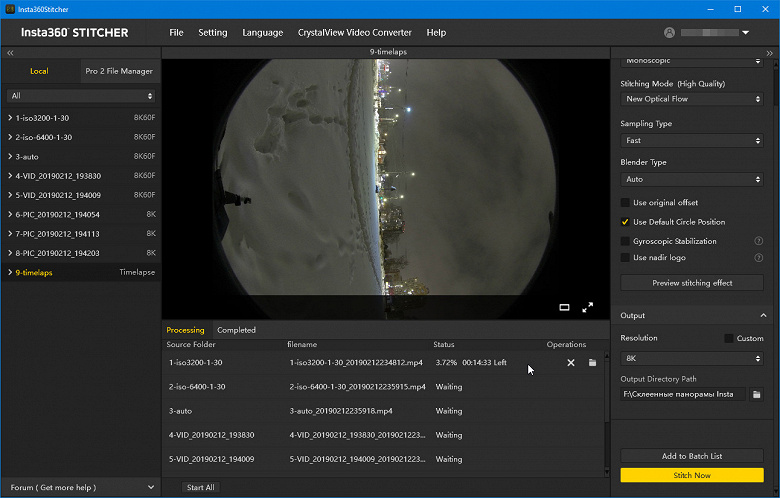This screenshot has height=498, width=780.
Task: Open help for Gyroscopic Stabilization
Action: [x=758, y=241]
